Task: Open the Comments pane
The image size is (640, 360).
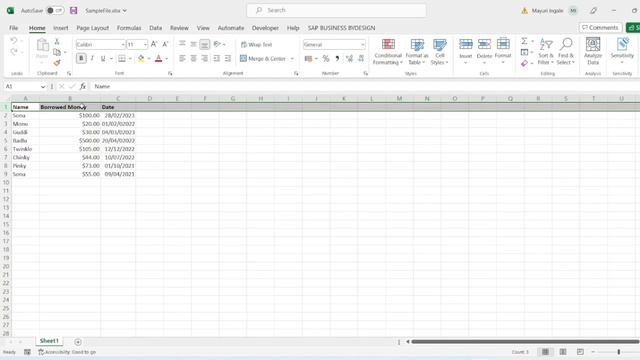Action: coord(600,27)
